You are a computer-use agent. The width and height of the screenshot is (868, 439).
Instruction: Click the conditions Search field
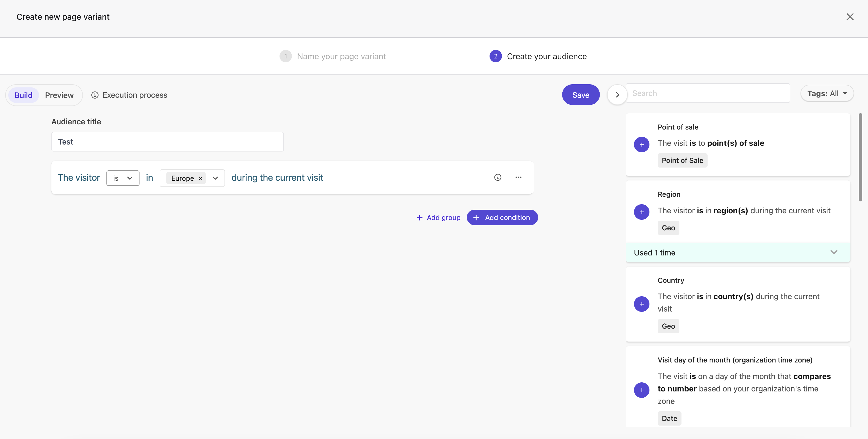coord(708,93)
